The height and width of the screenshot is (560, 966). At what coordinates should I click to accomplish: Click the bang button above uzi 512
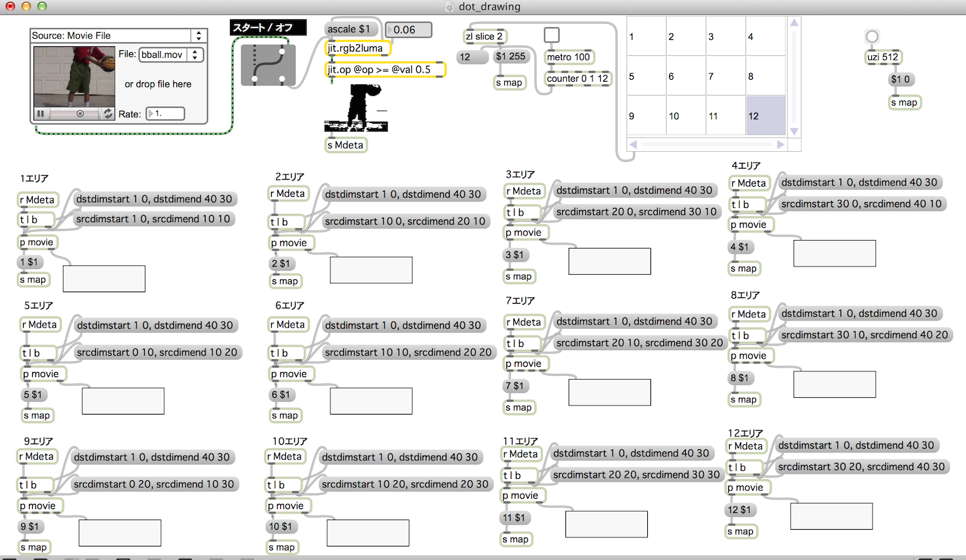[x=872, y=37]
